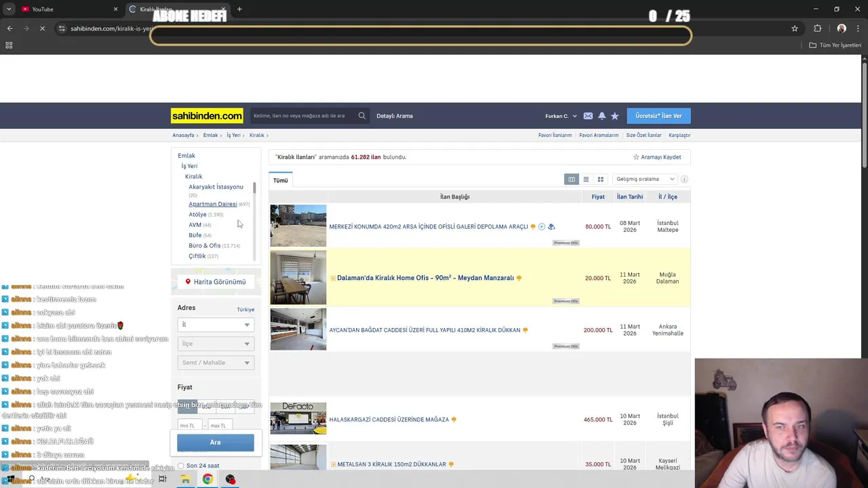
Task: Open Harita Görünümü map view
Action: (216, 281)
